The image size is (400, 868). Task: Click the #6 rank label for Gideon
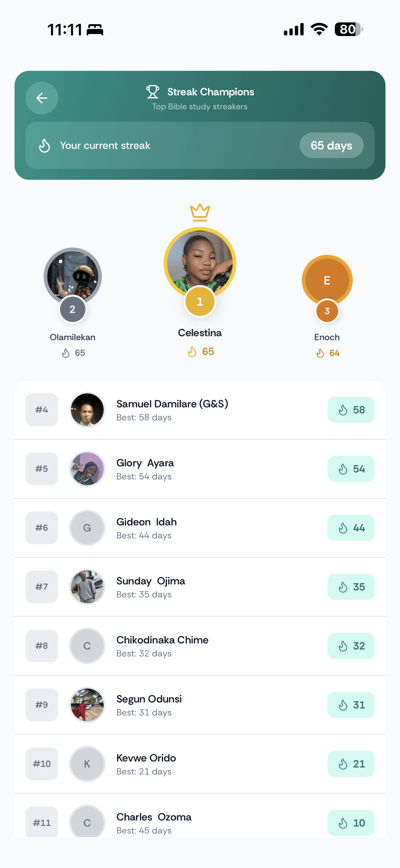[x=42, y=528]
